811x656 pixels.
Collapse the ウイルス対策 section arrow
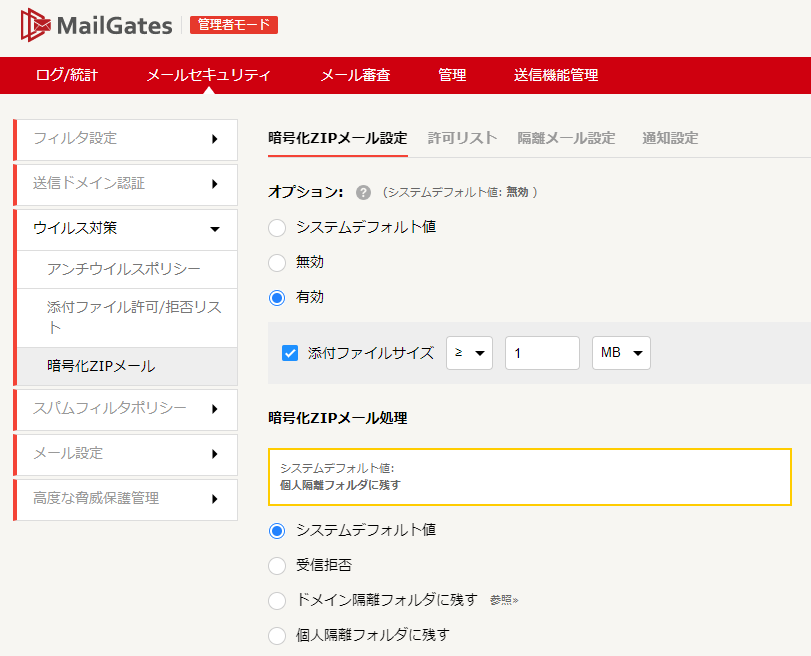tap(215, 229)
